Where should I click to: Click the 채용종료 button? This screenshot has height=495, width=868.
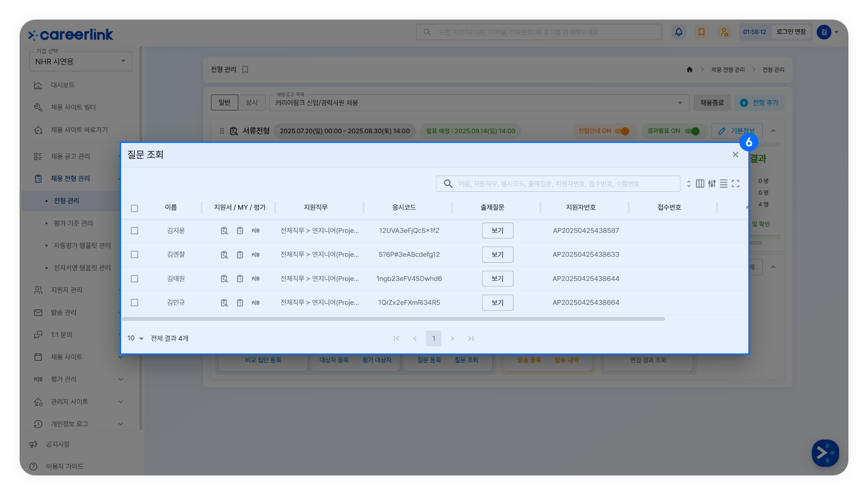(712, 103)
